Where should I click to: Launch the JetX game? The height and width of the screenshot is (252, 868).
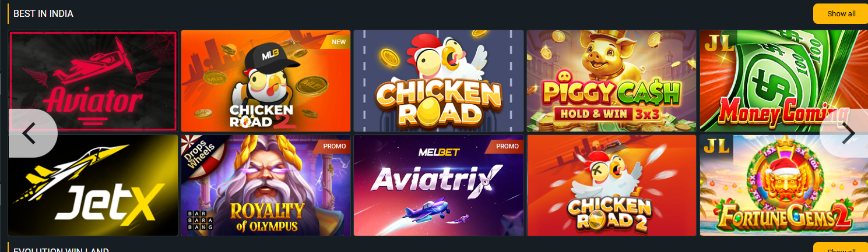click(x=93, y=185)
